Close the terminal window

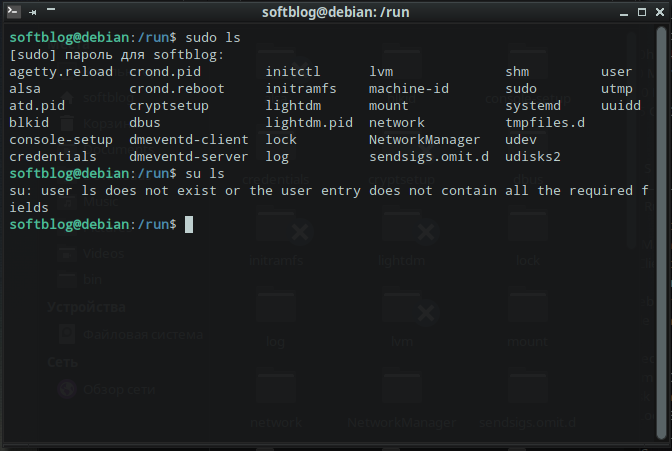[660, 12]
